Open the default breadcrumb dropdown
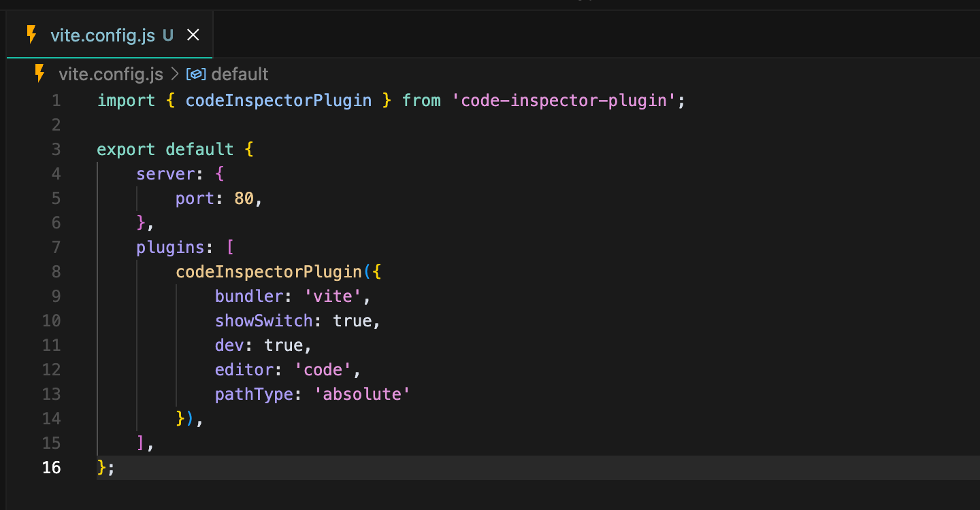The image size is (980, 510). (240, 73)
